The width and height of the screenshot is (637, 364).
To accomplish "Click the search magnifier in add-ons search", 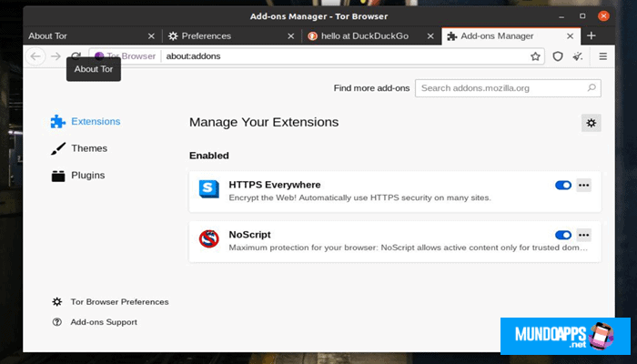I will (x=591, y=87).
